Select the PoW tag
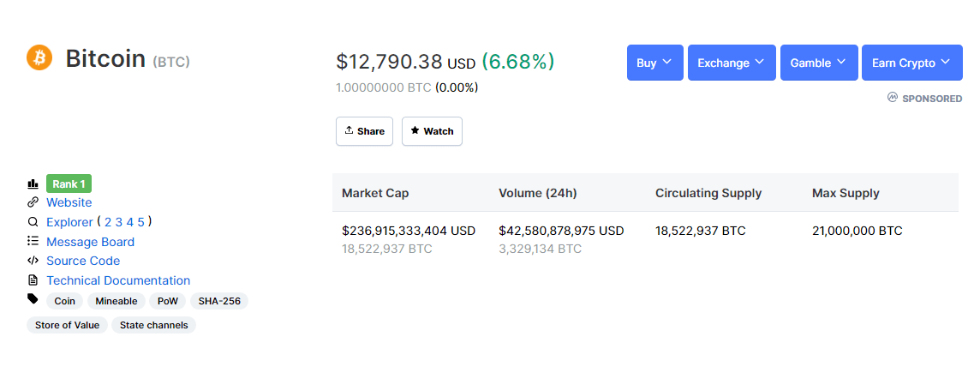Image resolution: width=980 pixels, height=373 pixels. (168, 301)
